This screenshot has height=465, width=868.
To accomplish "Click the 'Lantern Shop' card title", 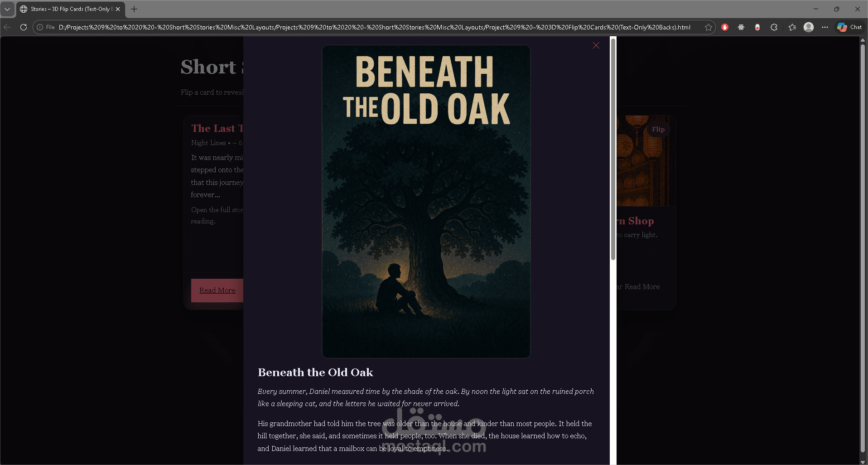I will 635,221.
